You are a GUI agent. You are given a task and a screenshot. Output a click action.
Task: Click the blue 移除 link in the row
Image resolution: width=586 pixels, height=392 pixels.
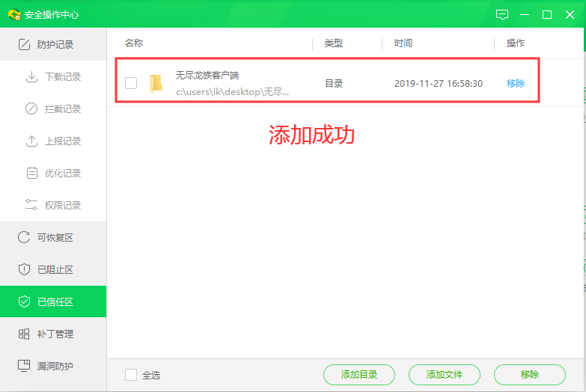(x=516, y=83)
